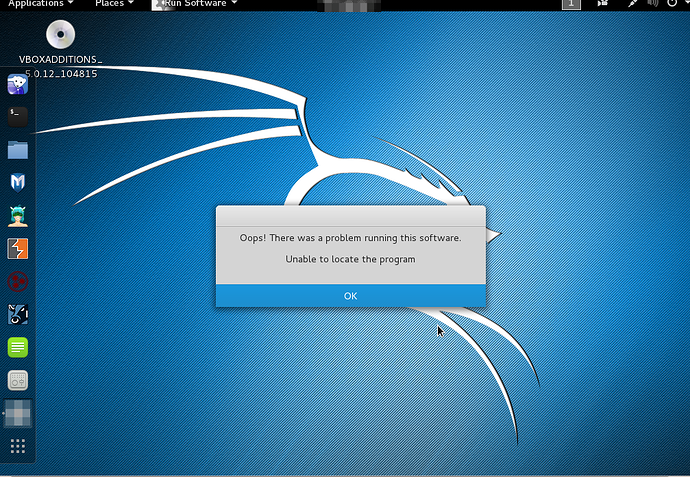Open the Files folder icon
Image resolution: width=690 pixels, height=477 pixels.
tap(18, 150)
